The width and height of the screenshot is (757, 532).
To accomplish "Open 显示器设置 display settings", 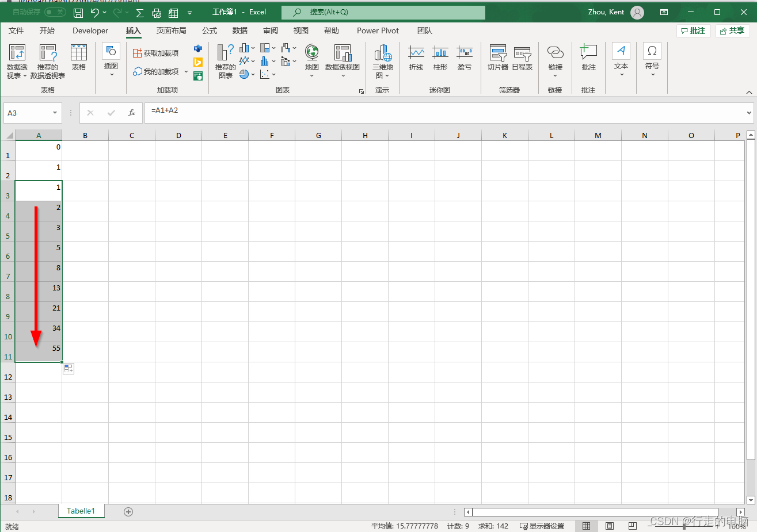I will 542,526.
